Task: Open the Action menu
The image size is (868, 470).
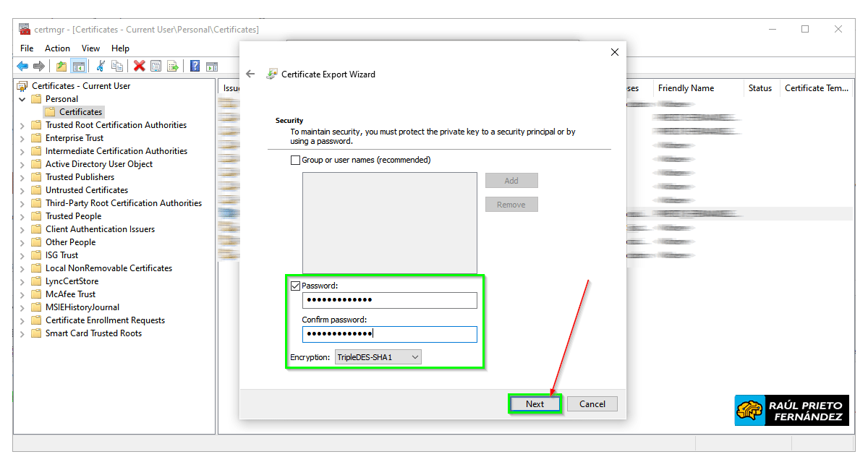Action: click(x=57, y=48)
